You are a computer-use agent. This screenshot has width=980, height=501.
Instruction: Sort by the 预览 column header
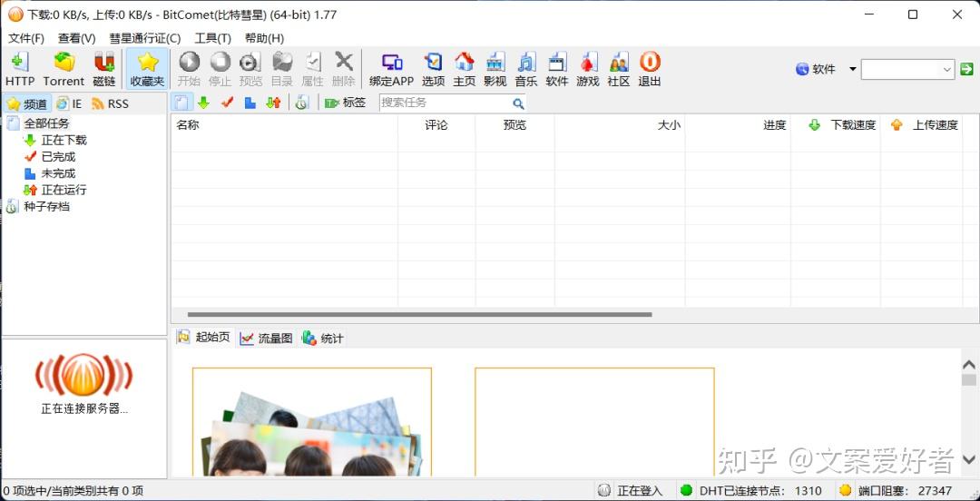[515, 125]
